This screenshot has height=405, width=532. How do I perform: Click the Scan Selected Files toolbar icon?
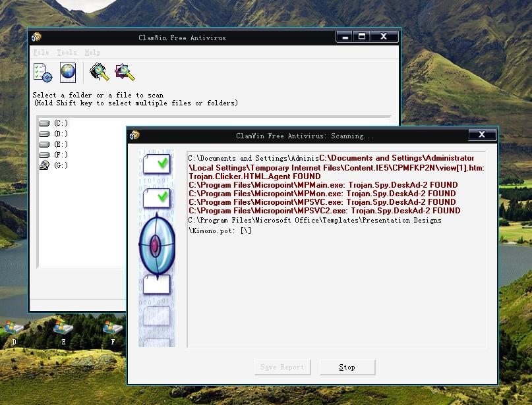(125, 72)
